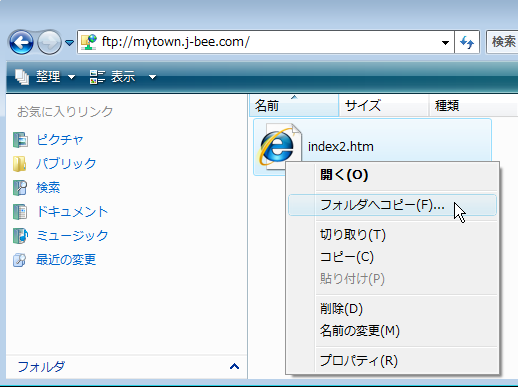Image resolution: width=518 pixels, height=387 pixels.
Task: Click the Internet Explorer icon of index2.htm
Action: (x=279, y=146)
